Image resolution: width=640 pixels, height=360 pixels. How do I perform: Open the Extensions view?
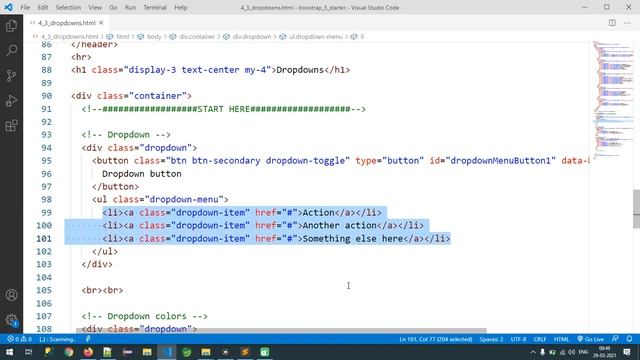(x=11, y=125)
